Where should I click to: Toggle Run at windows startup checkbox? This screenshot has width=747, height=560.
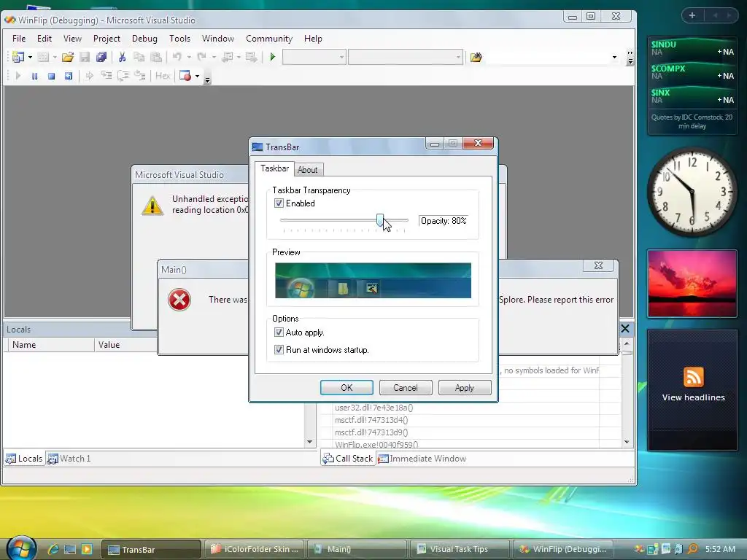279,350
